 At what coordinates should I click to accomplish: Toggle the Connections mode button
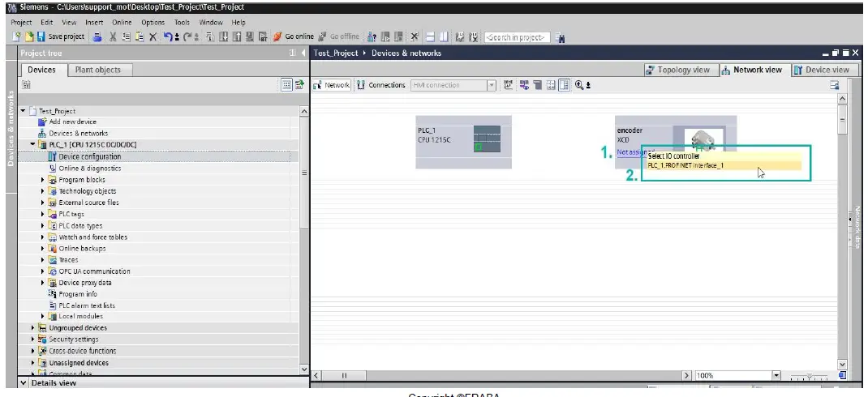tap(381, 85)
